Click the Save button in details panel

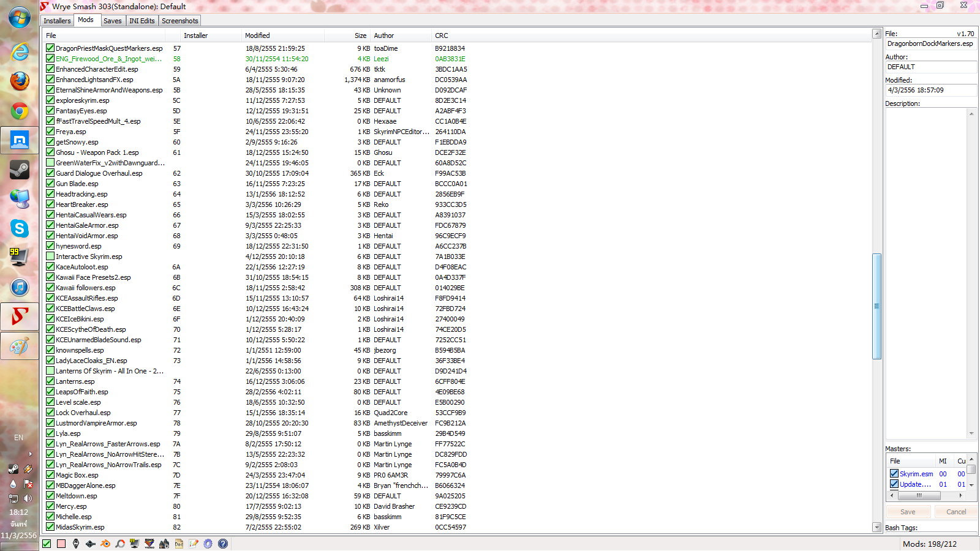click(908, 512)
